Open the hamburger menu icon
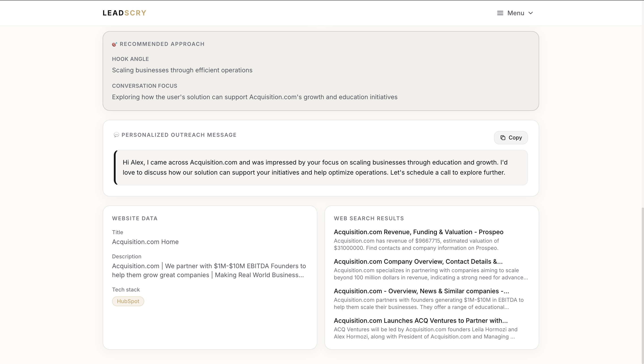Image resolution: width=644 pixels, height=364 pixels. coord(500,13)
